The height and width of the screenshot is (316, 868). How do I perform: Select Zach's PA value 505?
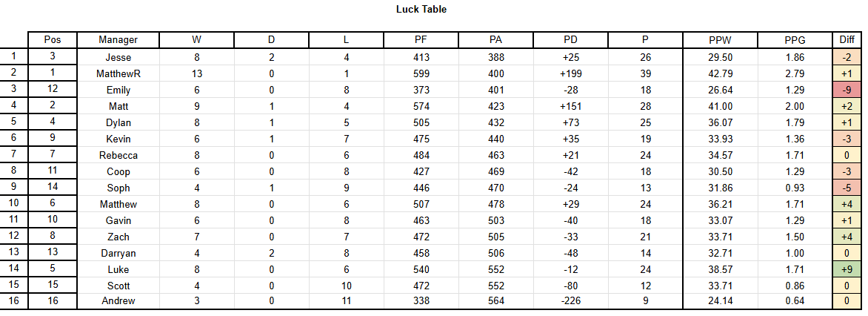point(496,237)
